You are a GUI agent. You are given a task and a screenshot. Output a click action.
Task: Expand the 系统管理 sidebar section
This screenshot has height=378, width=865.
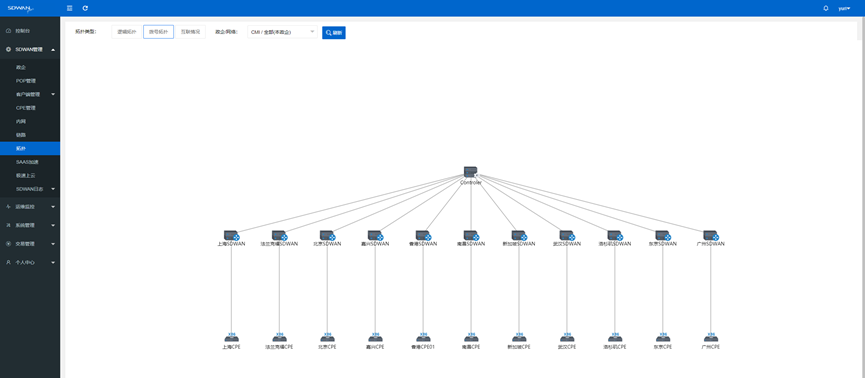coord(30,225)
